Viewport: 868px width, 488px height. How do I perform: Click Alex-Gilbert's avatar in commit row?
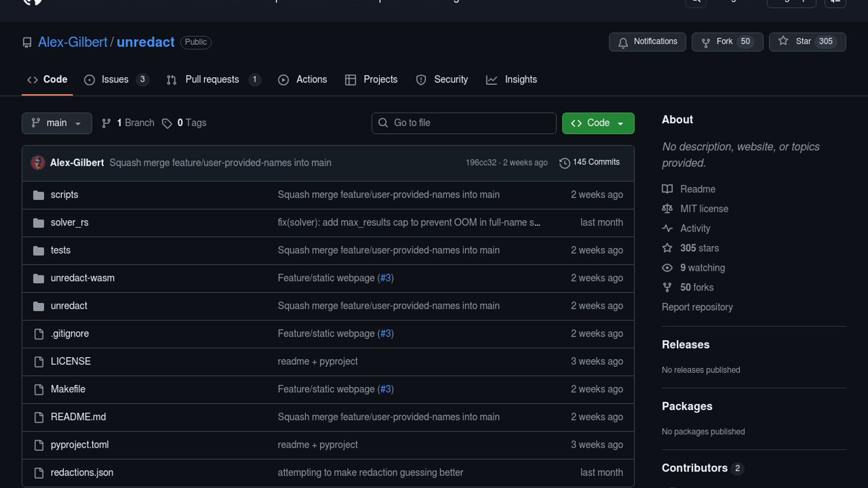[x=38, y=163]
